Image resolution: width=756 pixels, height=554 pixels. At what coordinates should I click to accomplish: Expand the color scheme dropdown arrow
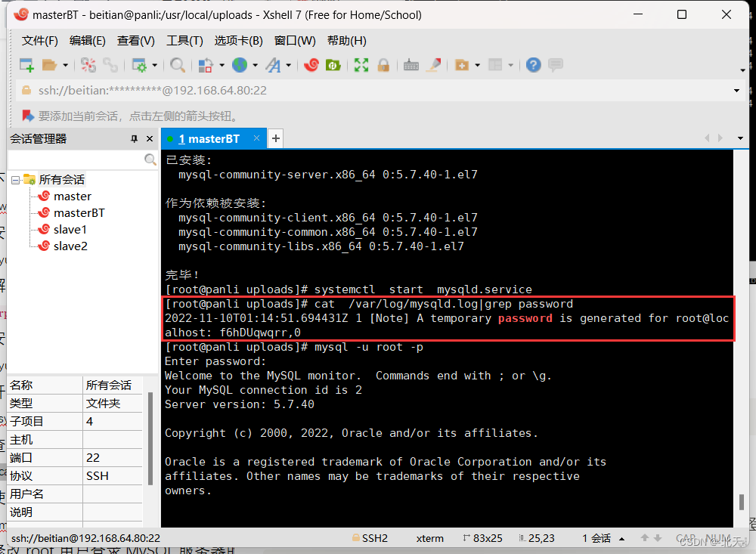coord(222,65)
